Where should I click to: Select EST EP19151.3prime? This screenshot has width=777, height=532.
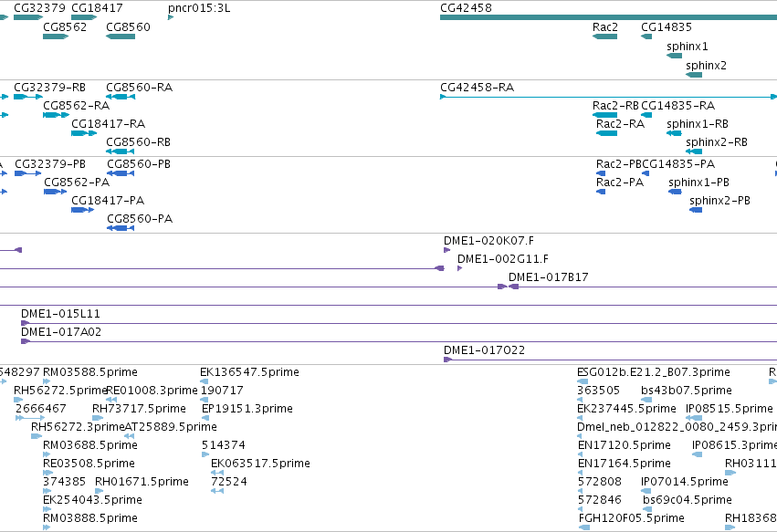point(205,418)
